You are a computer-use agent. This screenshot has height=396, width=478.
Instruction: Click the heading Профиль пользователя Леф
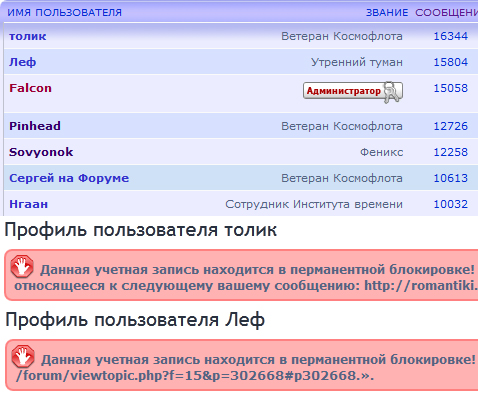tap(135, 320)
